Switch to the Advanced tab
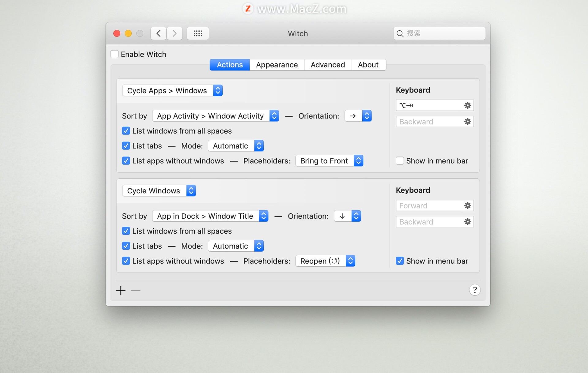The image size is (588, 373). [328, 65]
